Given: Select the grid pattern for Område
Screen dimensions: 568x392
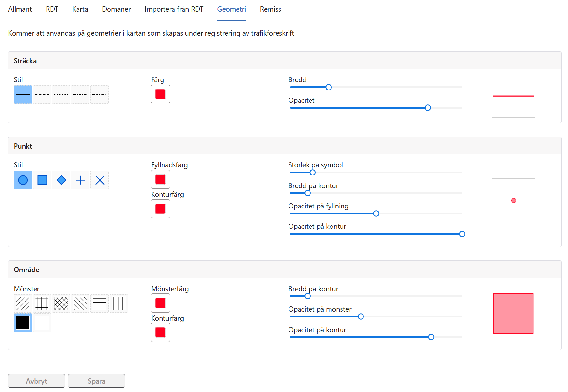Looking at the screenshot, I should pyautogui.click(x=42, y=303).
